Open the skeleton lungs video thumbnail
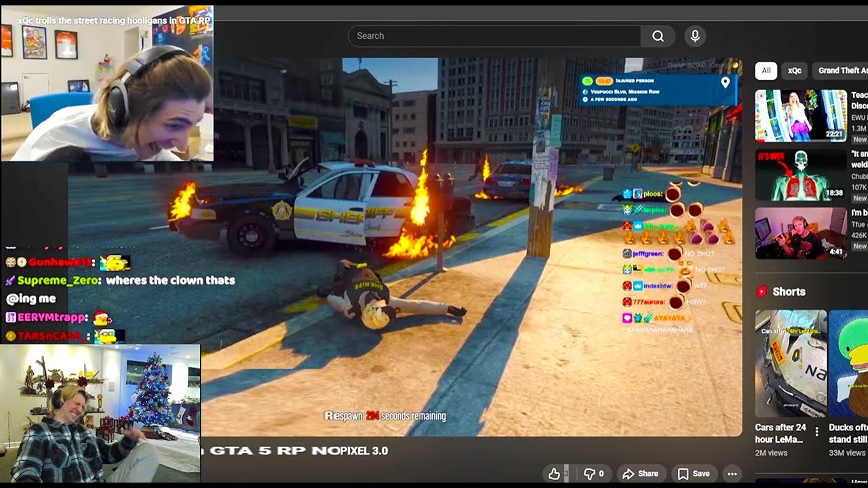This screenshot has width=868, height=488. pyautogui.click(x=801, y=175)
